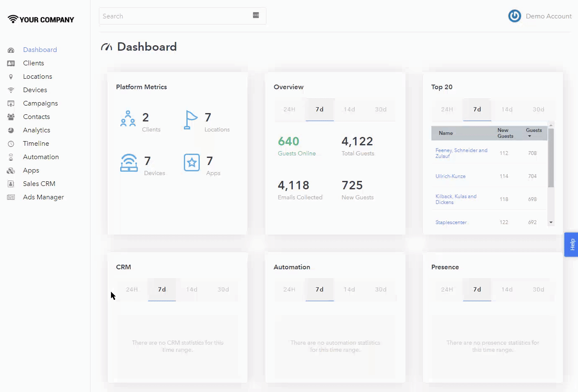Select the 30d tab in Top 20

tap(539, 109)
